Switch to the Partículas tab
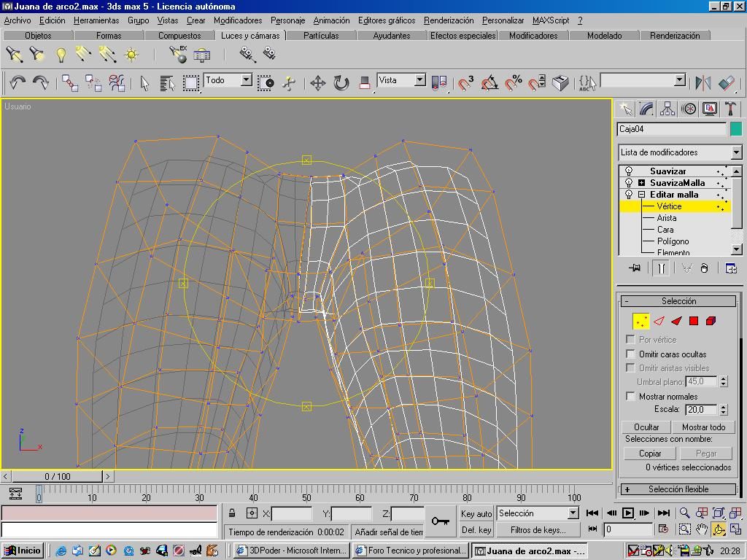This screenshot has height=560, width=747. (321, 35)
